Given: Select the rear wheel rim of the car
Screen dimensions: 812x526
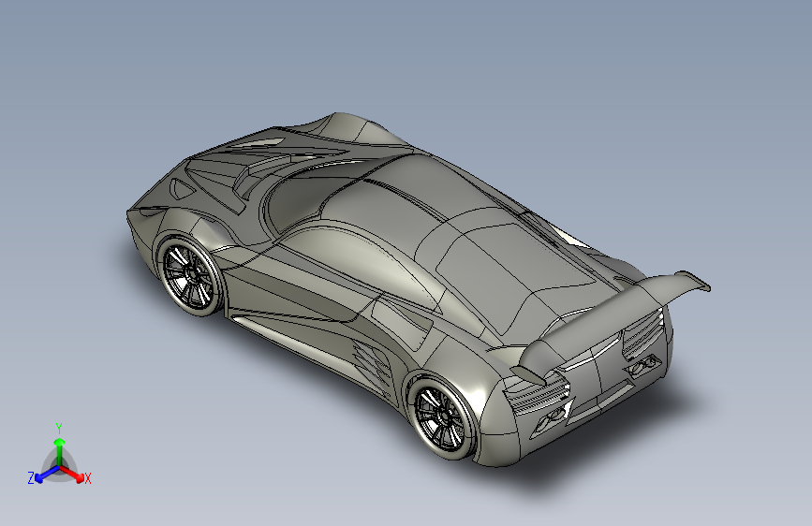Looking at the screenshot, I should 441,418.
